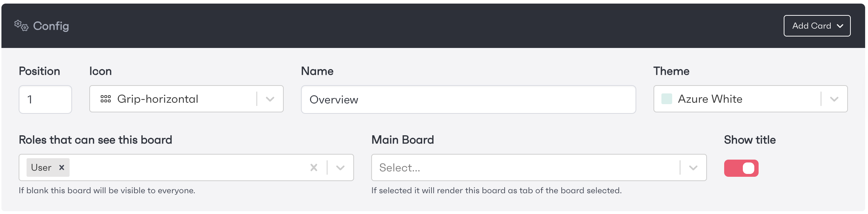Click the Config header title
The height and width of the screenshot is (214, 868).
(51, 26)
